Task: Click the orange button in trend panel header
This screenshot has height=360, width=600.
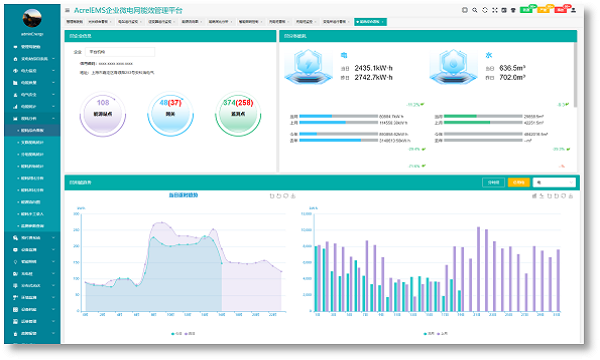Action: point(518,182)
